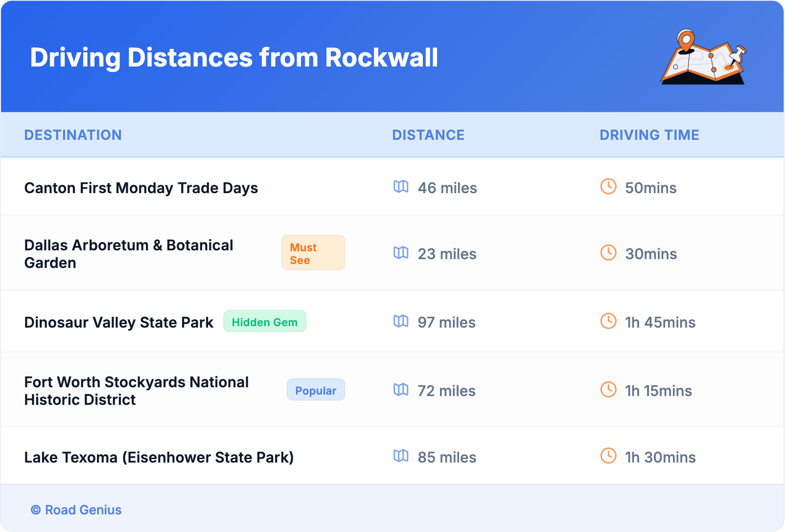The image size is (785, 532).
Task: Click the map icon beside 97 miles
Action: 401,321
